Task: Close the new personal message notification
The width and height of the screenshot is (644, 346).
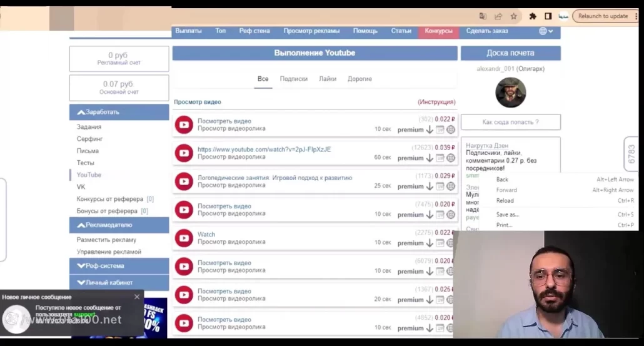Action: tap(137, 297)
